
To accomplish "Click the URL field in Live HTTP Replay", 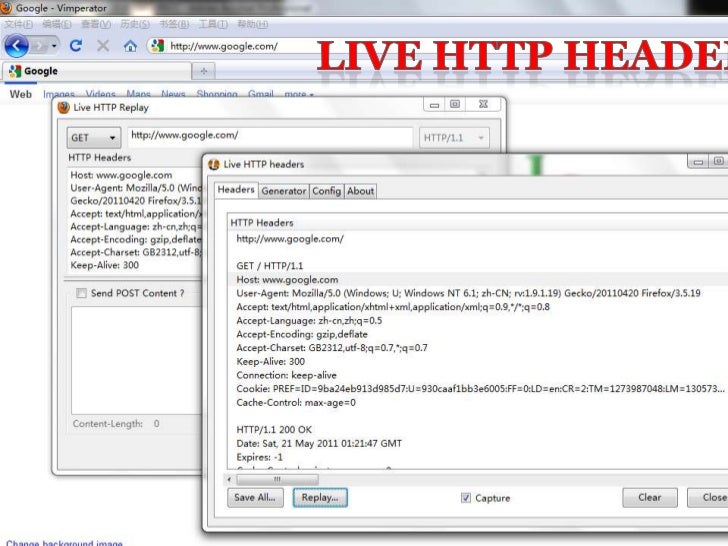I will [x=270, y=136].
